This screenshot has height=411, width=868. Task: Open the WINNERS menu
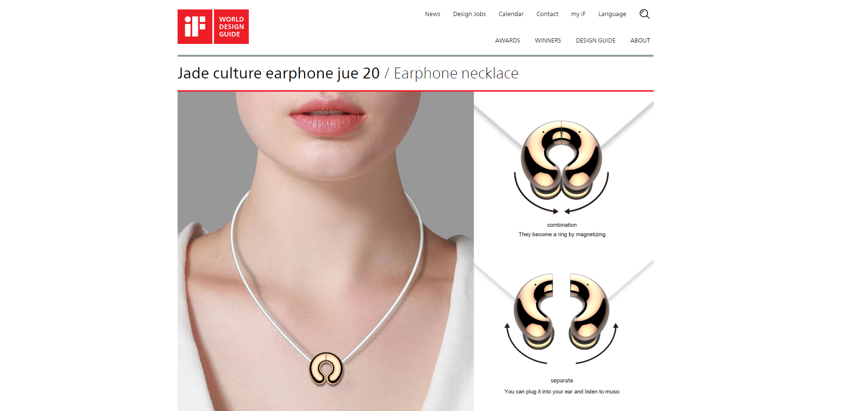coord(548,41)
